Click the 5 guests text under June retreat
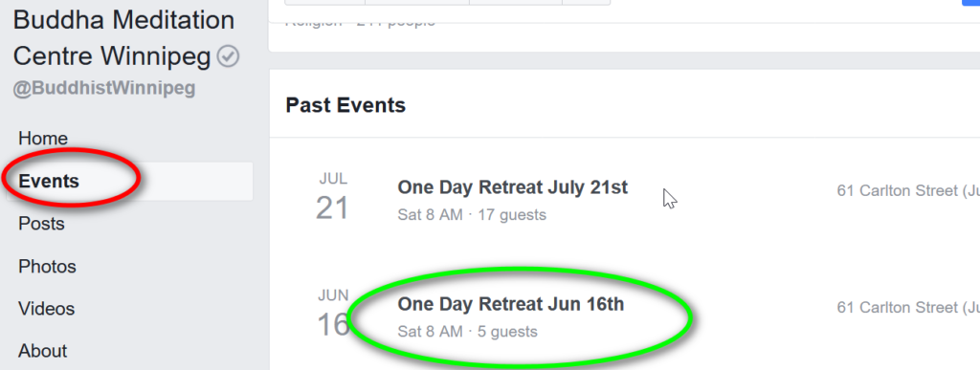 [x=507, y=332]
